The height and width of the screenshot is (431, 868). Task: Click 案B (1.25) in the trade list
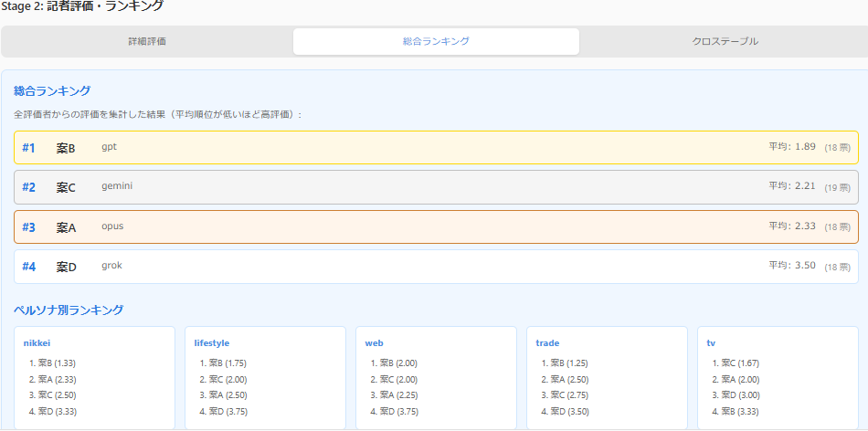tap(568, 363)
